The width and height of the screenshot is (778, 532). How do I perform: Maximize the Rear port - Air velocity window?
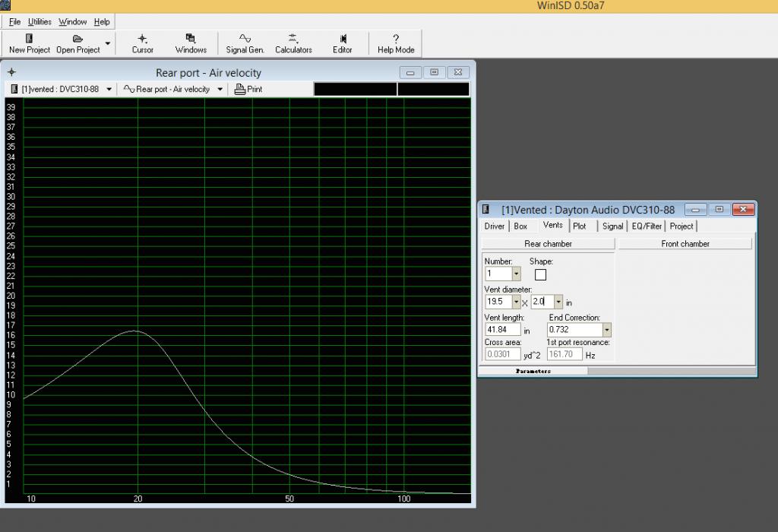[x=434, y=72]
